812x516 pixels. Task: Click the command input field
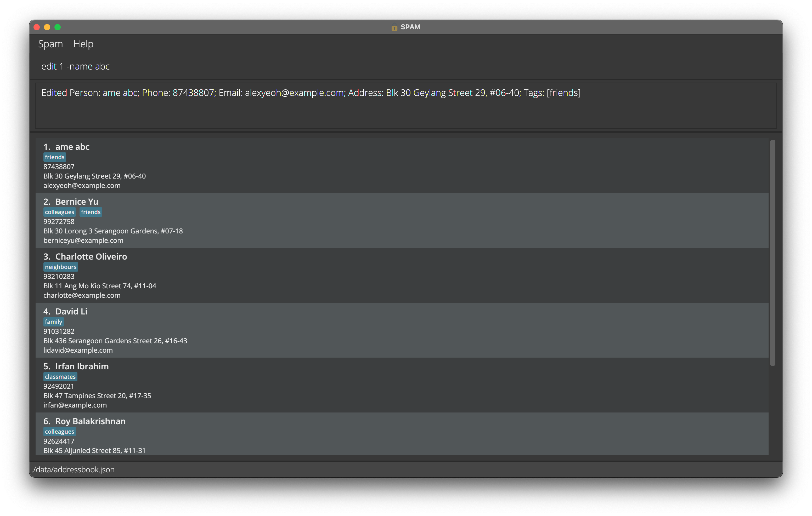point(405,66)
